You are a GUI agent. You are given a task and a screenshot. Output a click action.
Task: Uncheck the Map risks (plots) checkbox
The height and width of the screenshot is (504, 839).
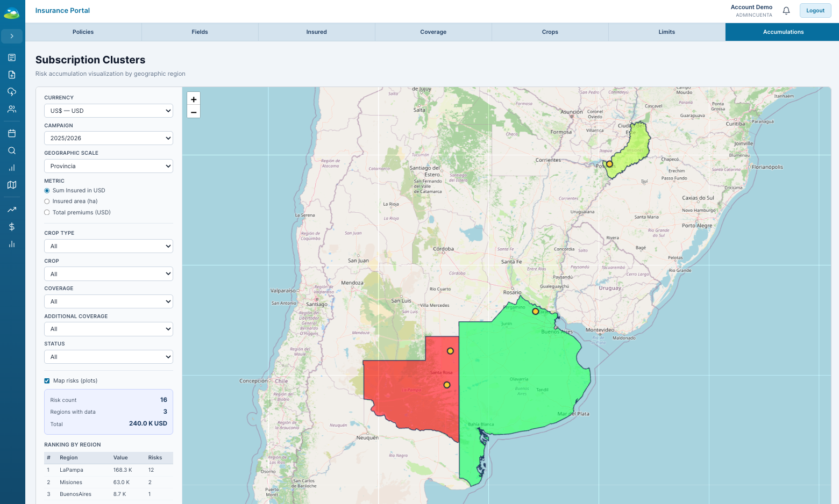(47, 381)
